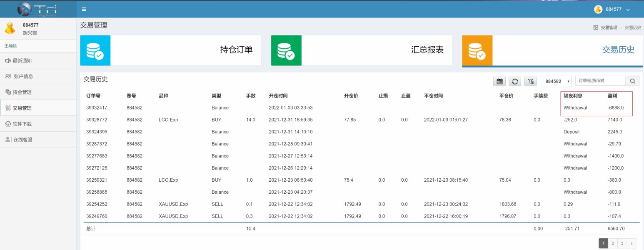Click the 总计 totals row label
This screenshot has height=250, width=644.
(x=91, y=229)
